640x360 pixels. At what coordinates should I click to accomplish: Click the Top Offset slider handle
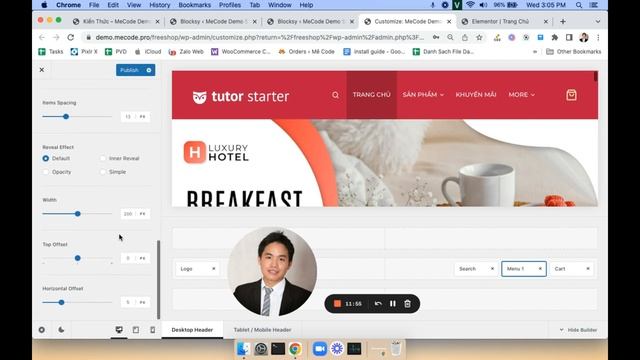pyautogui.click(x=78, y=258)
